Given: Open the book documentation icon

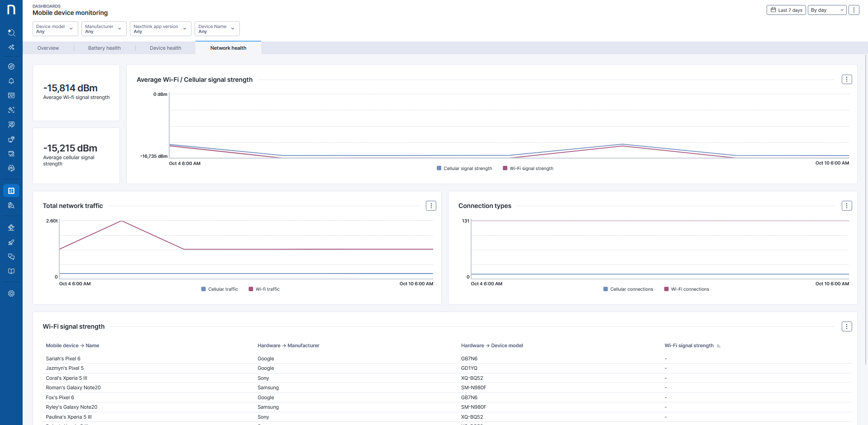Looking at the screenshot, I should click(x=11, y=271).
